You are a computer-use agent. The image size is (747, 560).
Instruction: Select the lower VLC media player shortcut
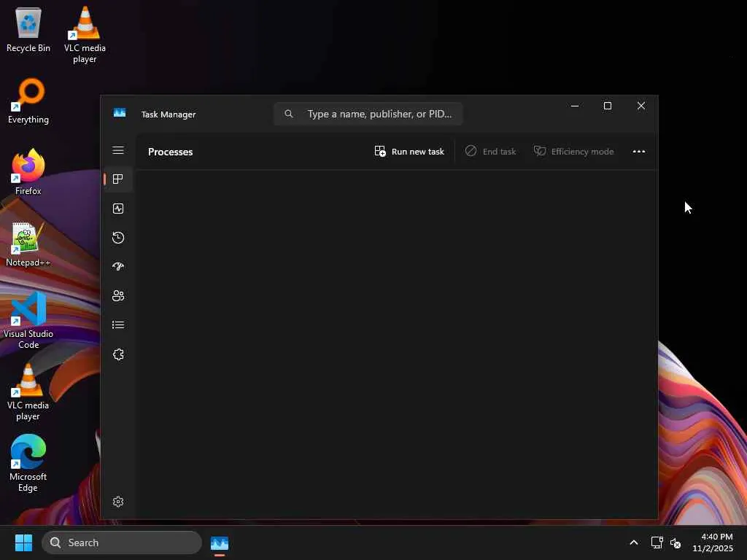[28, 392]
